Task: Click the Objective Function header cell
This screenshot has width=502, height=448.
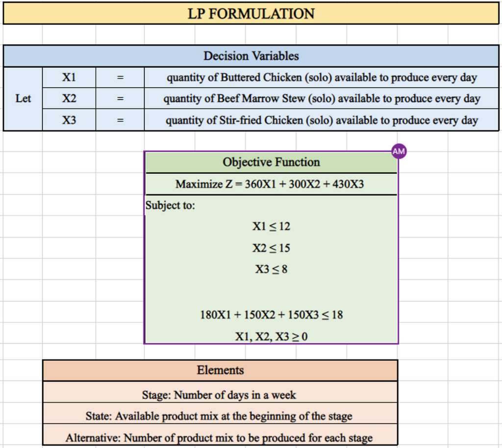Action: [271, 162]
